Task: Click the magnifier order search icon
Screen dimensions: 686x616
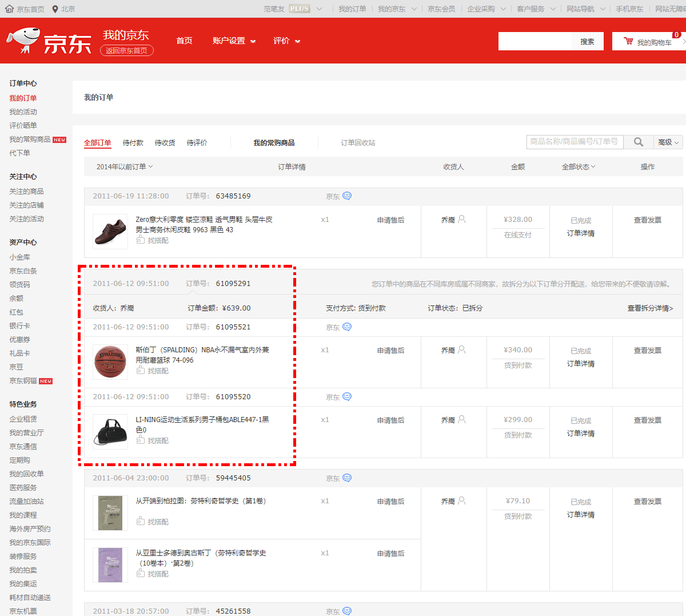Action: (x=639, y=142)
